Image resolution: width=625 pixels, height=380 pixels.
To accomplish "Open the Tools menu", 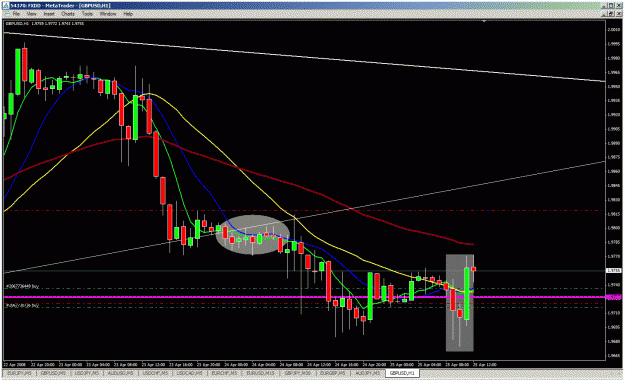I will [x=87, y=14].
